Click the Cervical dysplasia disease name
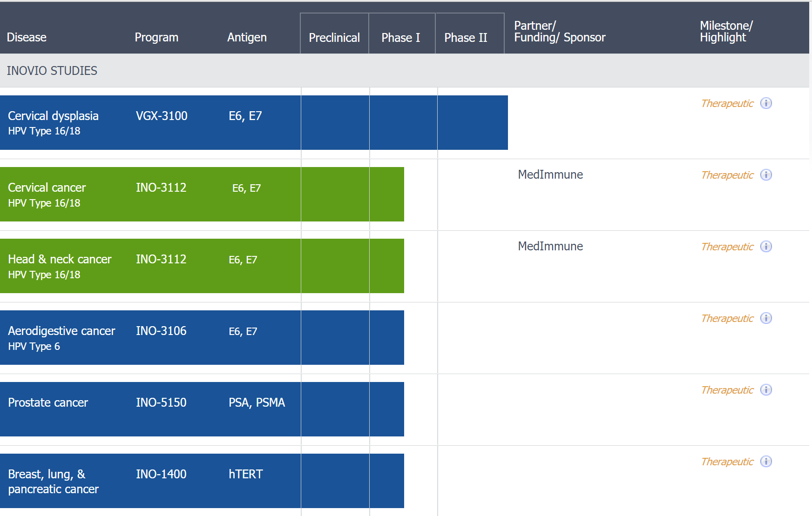Viewport: 812px width, 516px height. point(53,116)
